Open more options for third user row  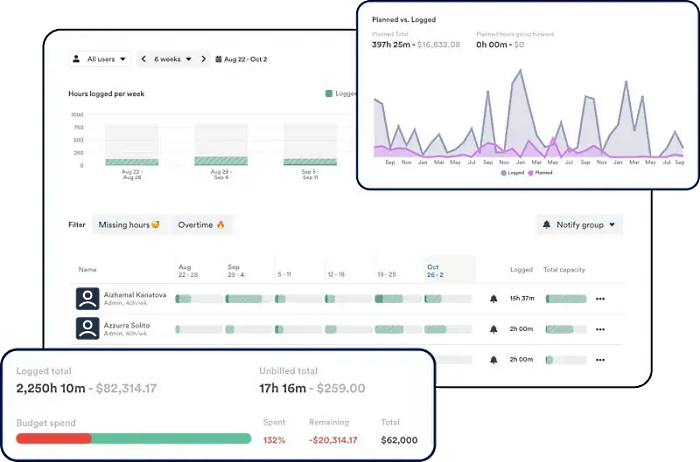tap(600, 360)
